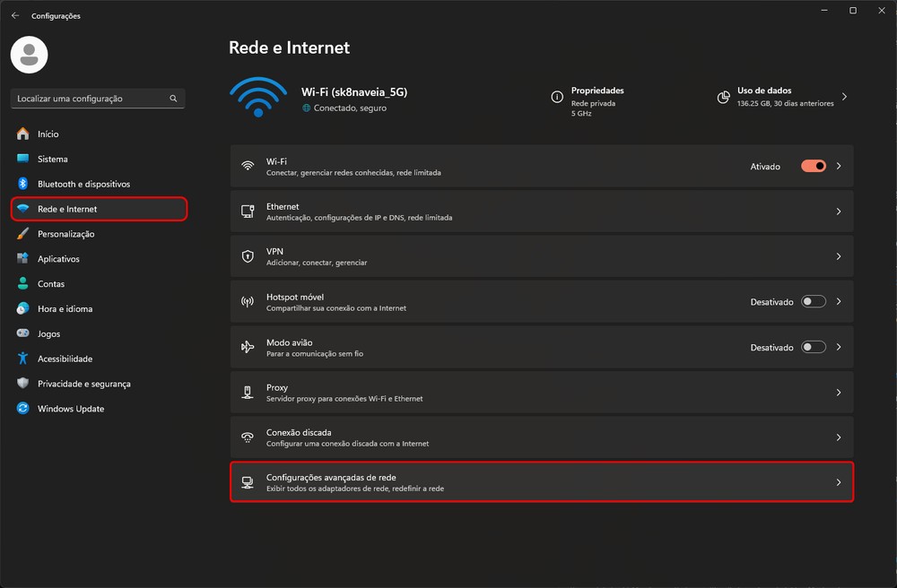This screenshot has height=588, width=897.
Task: Click the Modo avião airplane icon
Action: [248, 347]
